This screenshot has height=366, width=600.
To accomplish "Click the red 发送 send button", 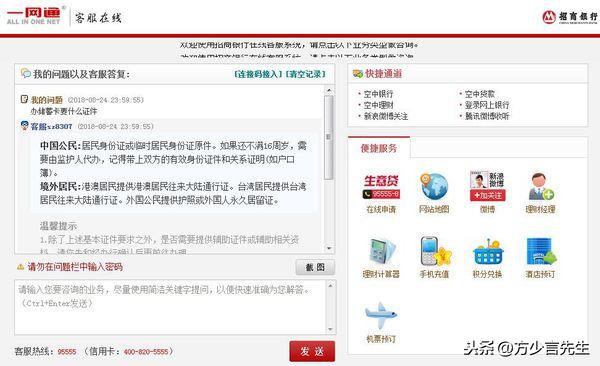I will [312, 351].
